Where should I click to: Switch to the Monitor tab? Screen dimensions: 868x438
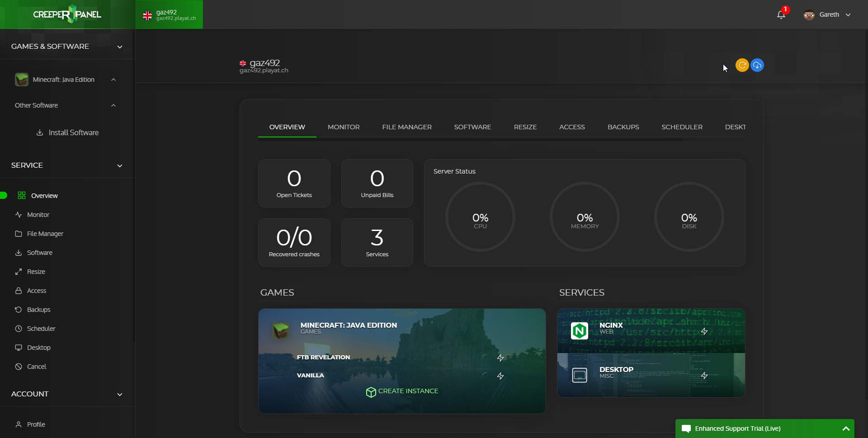coord(344,127)
